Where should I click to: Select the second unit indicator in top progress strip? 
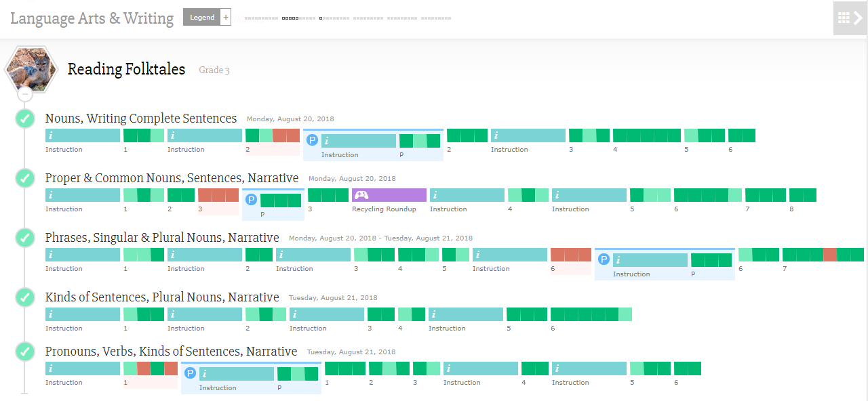(x=298, y=18)
